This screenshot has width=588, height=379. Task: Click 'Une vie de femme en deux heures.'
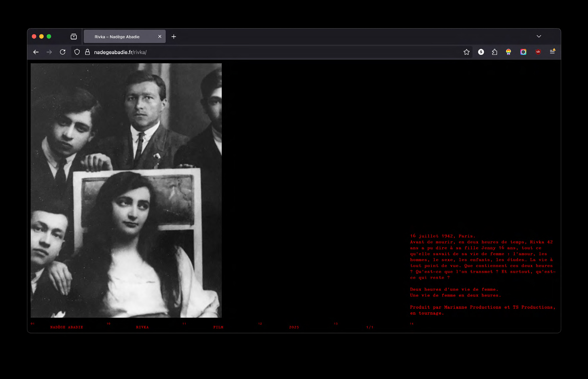(x=456, y=295)
